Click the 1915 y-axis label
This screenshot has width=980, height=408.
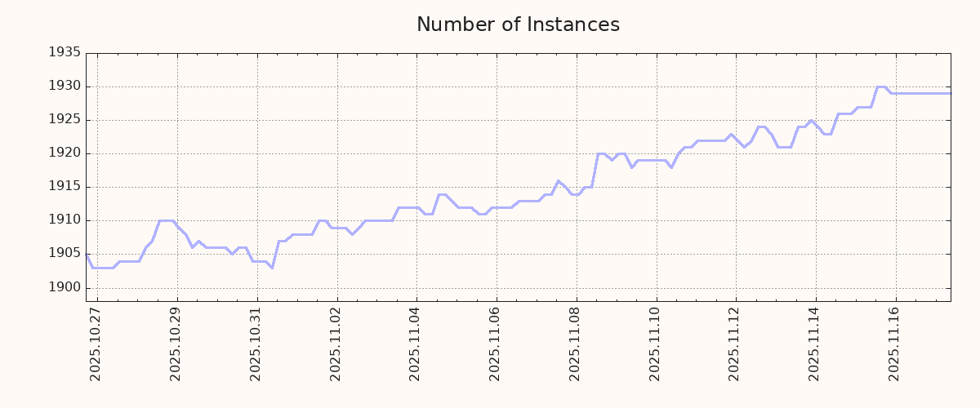coord(65,187)
